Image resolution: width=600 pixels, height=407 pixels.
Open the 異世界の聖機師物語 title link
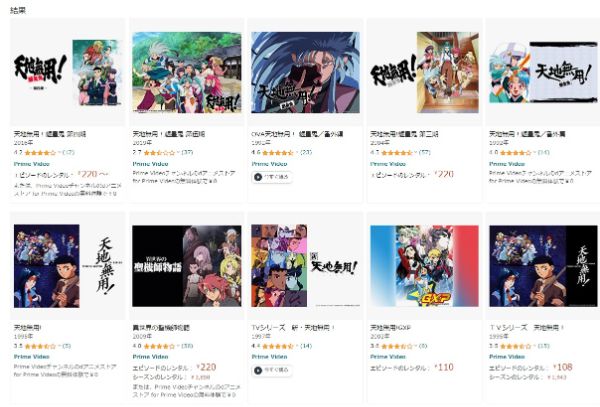161,328
